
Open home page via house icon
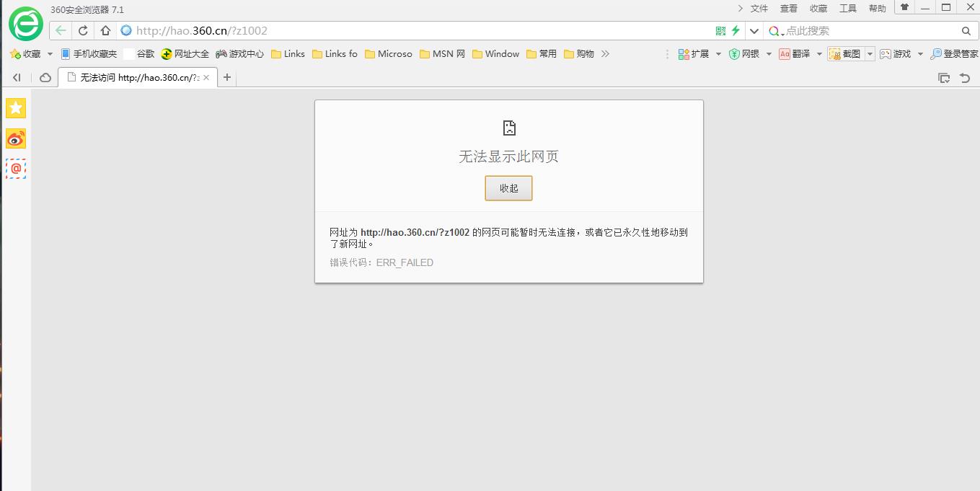tap(105, 30)
